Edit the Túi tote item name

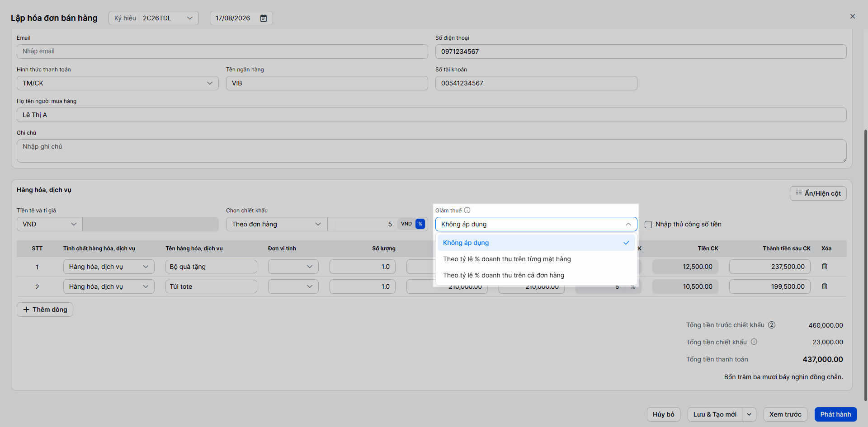pos(211,286)
